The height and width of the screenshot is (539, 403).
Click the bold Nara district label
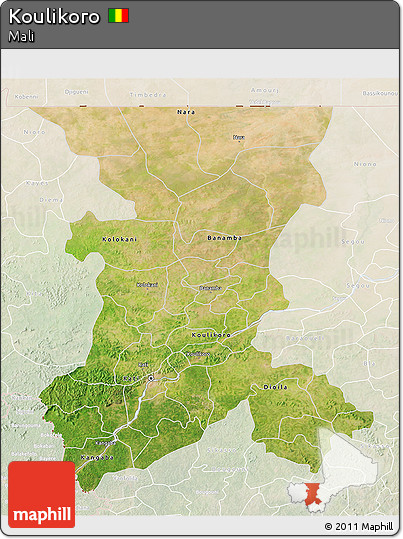pyautogui.click(x=186, y=112)
